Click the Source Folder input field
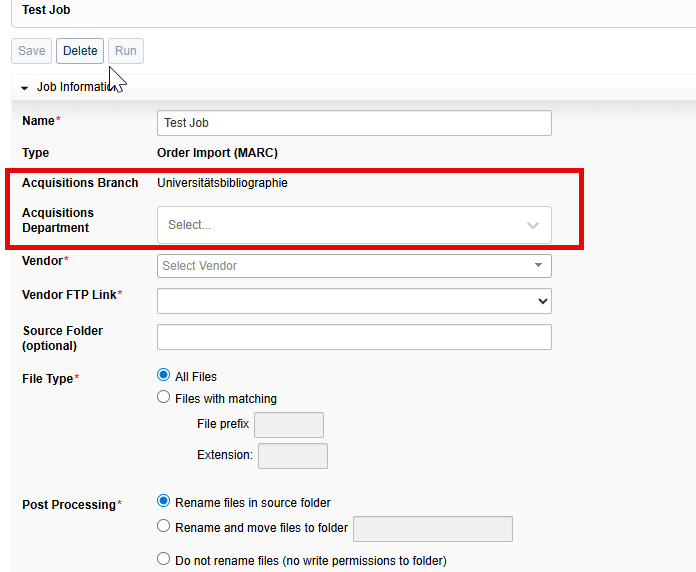Screen dimensions: 696x572 354,337
